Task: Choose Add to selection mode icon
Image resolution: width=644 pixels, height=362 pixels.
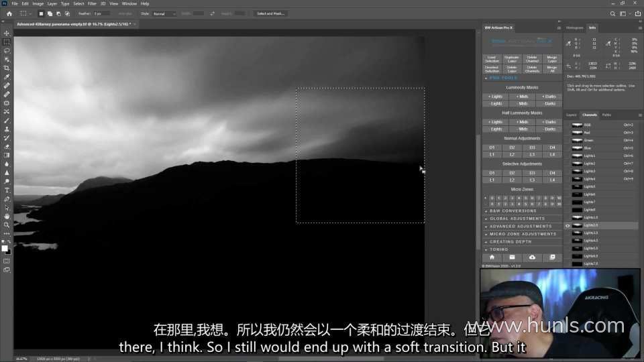Action: coord(50,13)
